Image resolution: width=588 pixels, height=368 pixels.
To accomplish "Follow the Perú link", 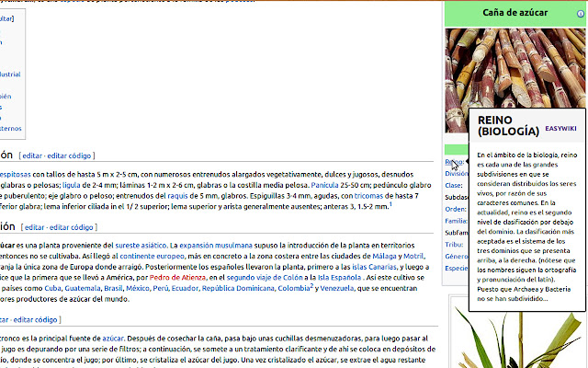I will (161, 288).
